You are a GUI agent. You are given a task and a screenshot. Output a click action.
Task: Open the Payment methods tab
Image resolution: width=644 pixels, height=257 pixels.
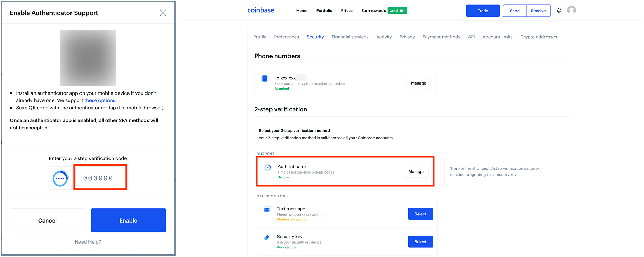pyautogui.click(x=441, y=37)
